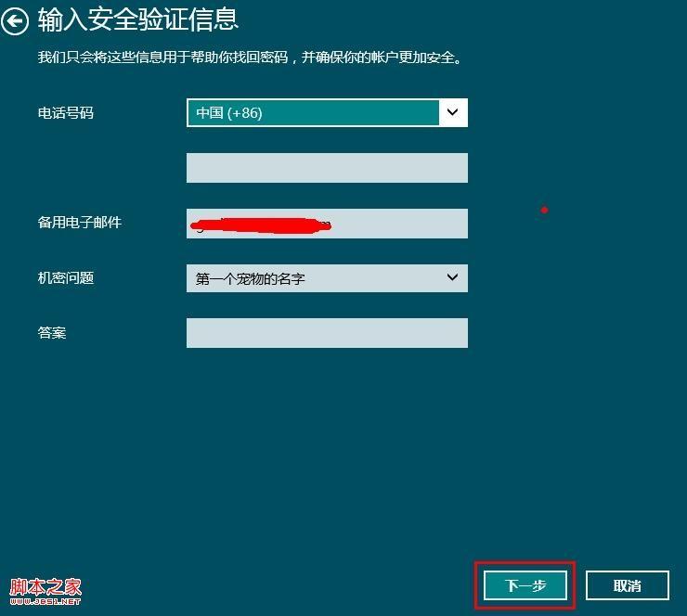687x616 pixels.
Task: Click the 取消 button
Action: tap(627, 585)
